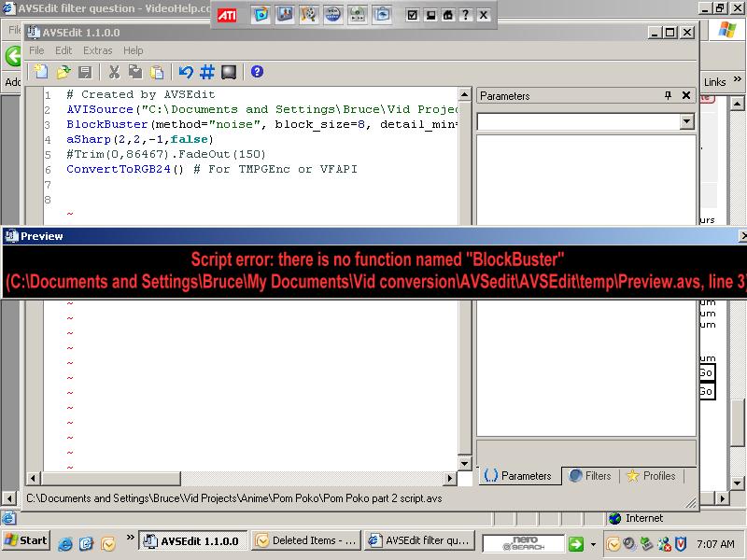Cut selection with the scissors icon
The width and height of the screenshot is (747, 560).
point(113,72)
